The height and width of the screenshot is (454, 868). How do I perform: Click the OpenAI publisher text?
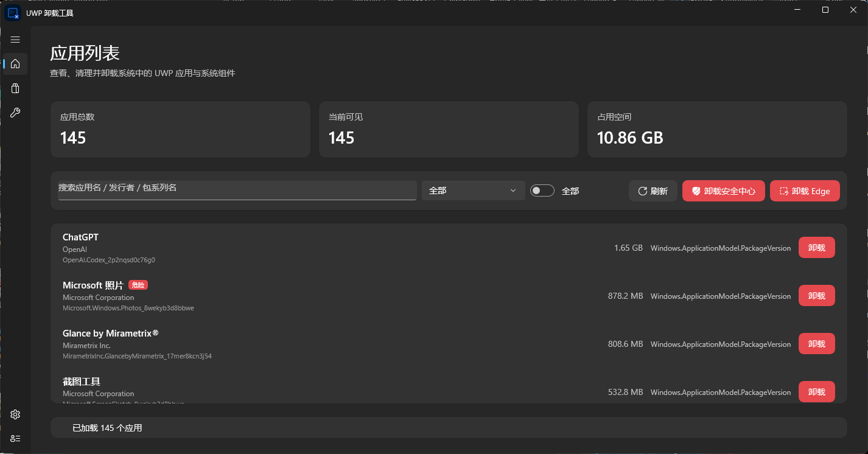[75, 250]
